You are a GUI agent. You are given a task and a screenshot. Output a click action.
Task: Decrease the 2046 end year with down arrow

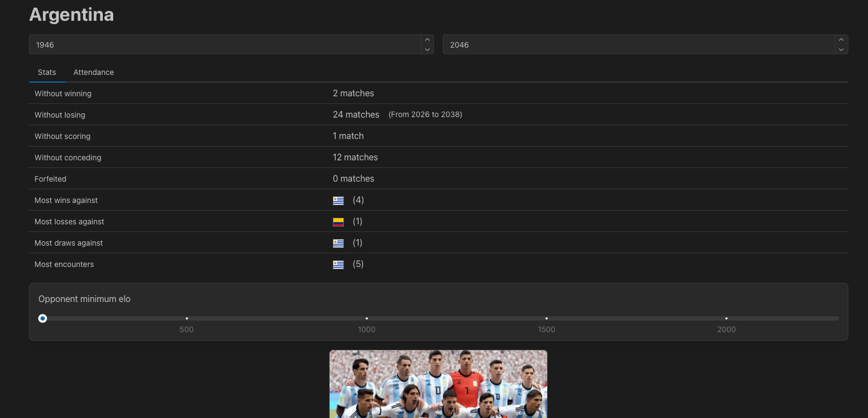841,49
